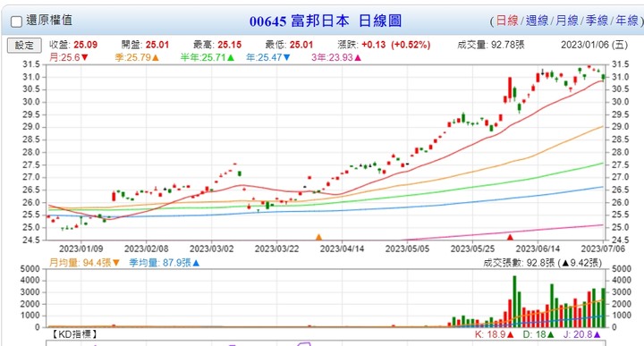Click the 2023/03/22 date axis label
Viewport: 644px width, 346px height.
(276, 249)
